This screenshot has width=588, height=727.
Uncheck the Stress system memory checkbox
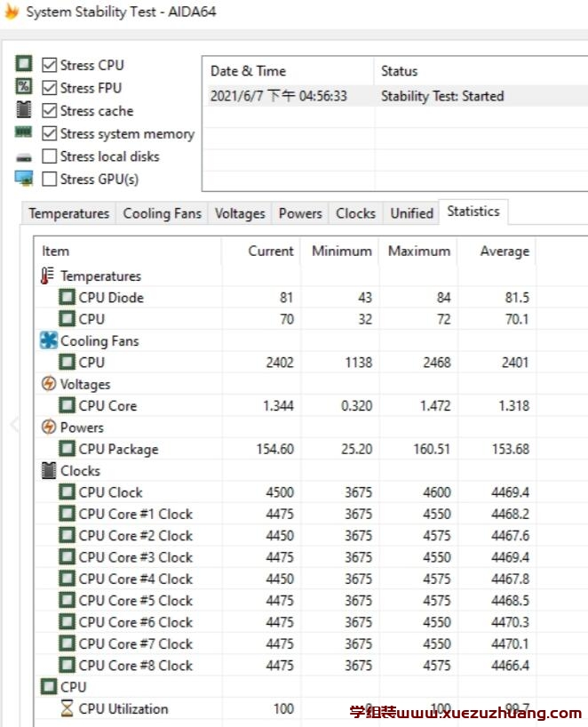coord(49,133)
